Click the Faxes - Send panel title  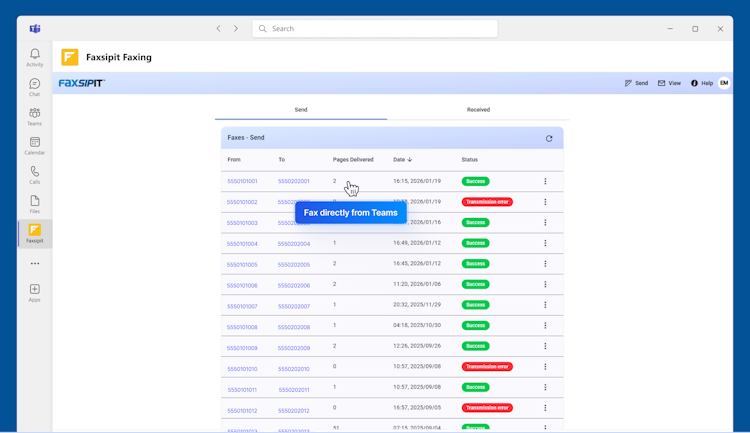246,138
